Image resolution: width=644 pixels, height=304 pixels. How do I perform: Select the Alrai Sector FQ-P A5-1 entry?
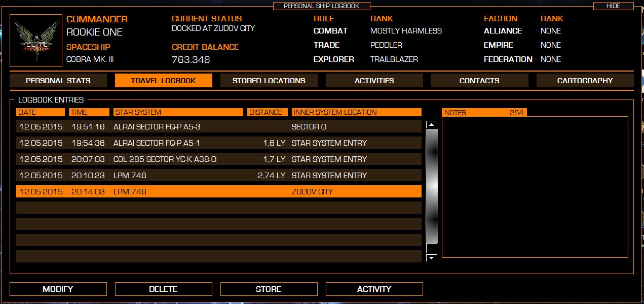(x=219, y=143)
